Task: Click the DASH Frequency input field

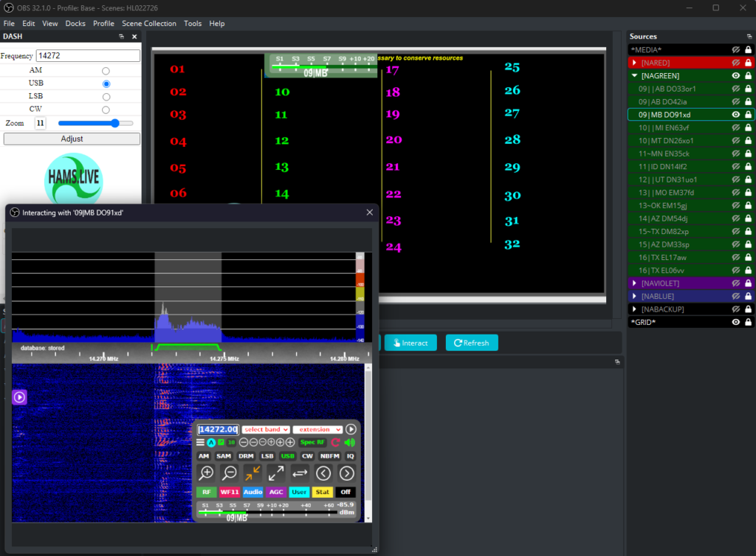Action: pyautogui.click(x=88, y=55)
